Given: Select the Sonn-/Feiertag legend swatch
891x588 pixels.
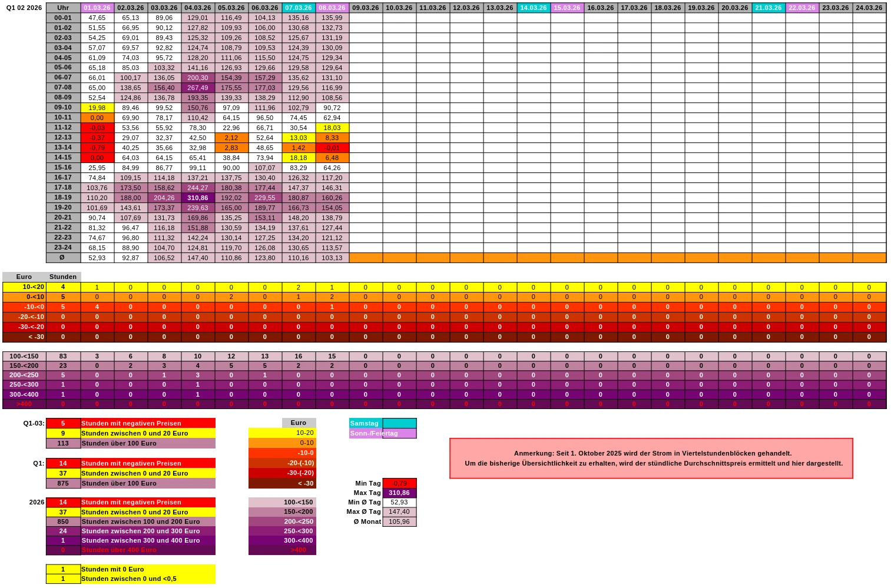Looking at the screenshot, I should pyautogui.click(x=399, y=433).
